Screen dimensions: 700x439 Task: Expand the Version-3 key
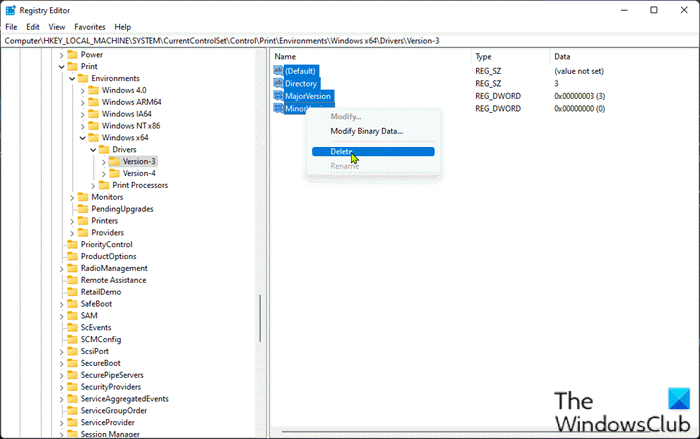(104, 162)
